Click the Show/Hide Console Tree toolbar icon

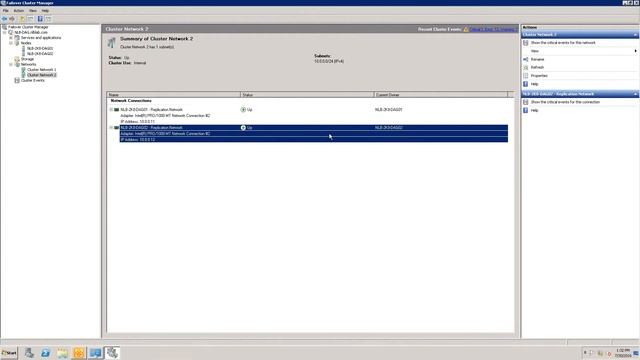[31, 19]
